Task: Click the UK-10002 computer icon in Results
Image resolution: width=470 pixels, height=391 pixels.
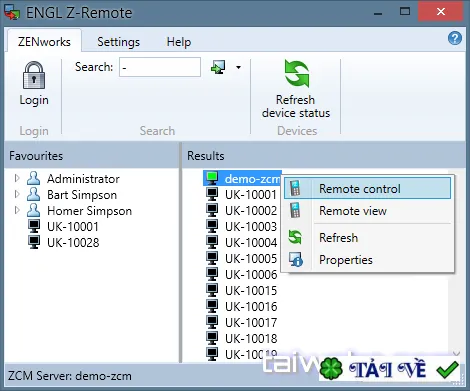Action: point(212,210)
